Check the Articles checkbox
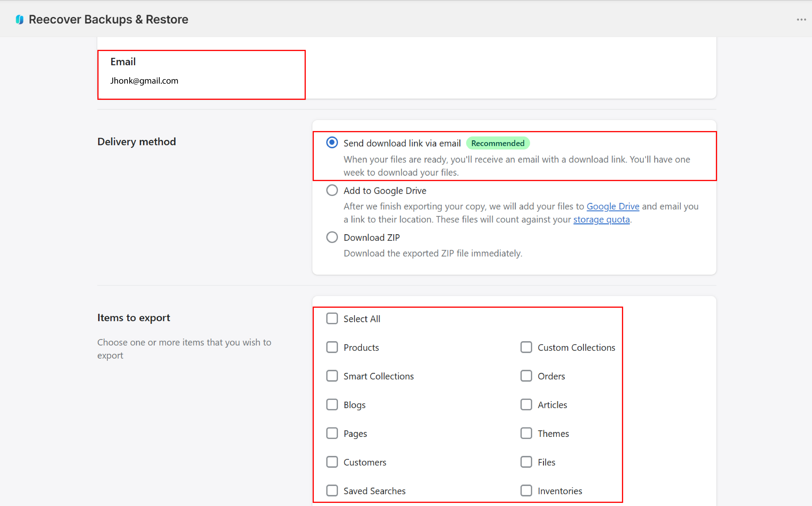 coord(526,405)
